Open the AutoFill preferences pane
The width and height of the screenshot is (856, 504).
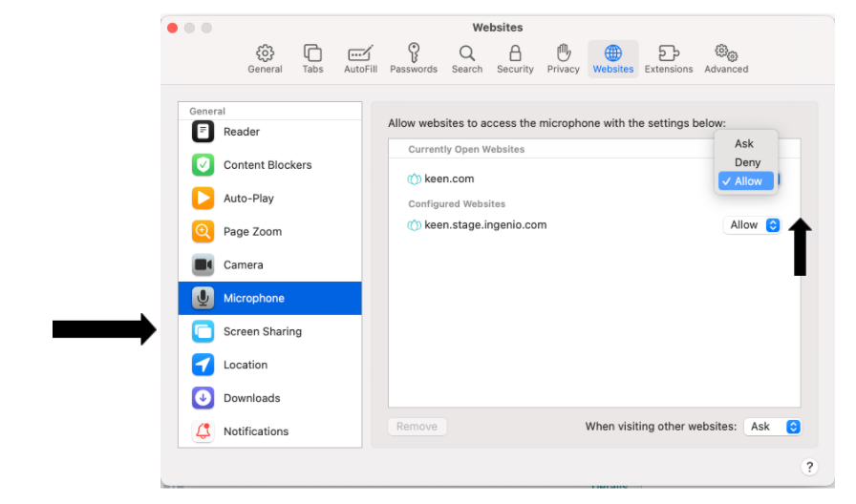tap(360, 58)
